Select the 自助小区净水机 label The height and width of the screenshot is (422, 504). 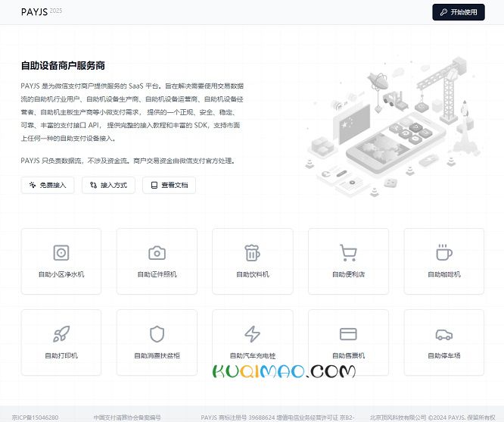pos(61,274)
